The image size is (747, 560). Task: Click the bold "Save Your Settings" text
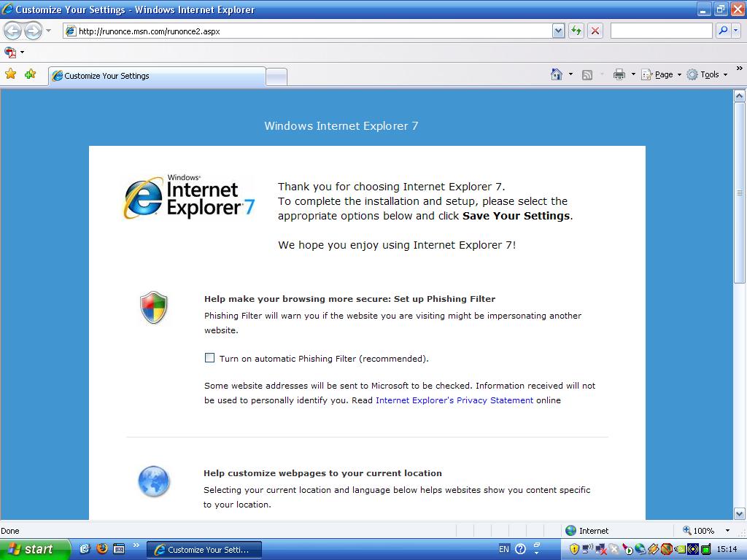[516, 216]
